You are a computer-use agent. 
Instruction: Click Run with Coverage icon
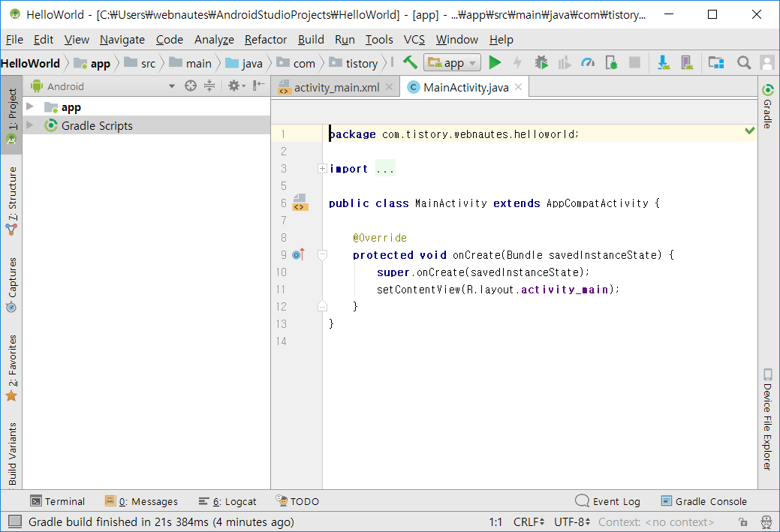point(564,62)
